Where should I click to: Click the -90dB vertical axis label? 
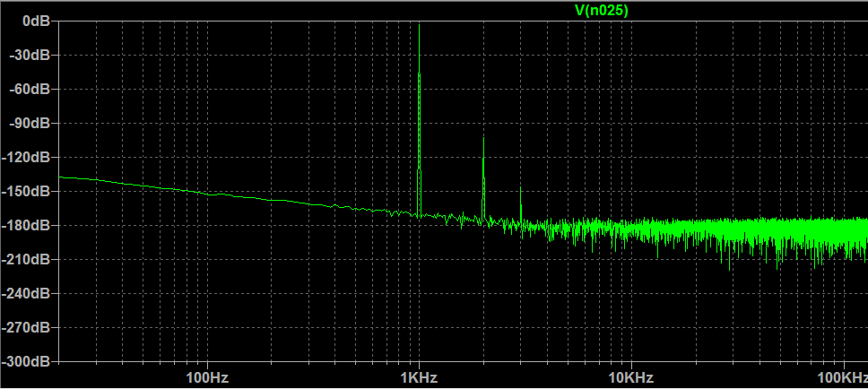[x=31, y=123]
